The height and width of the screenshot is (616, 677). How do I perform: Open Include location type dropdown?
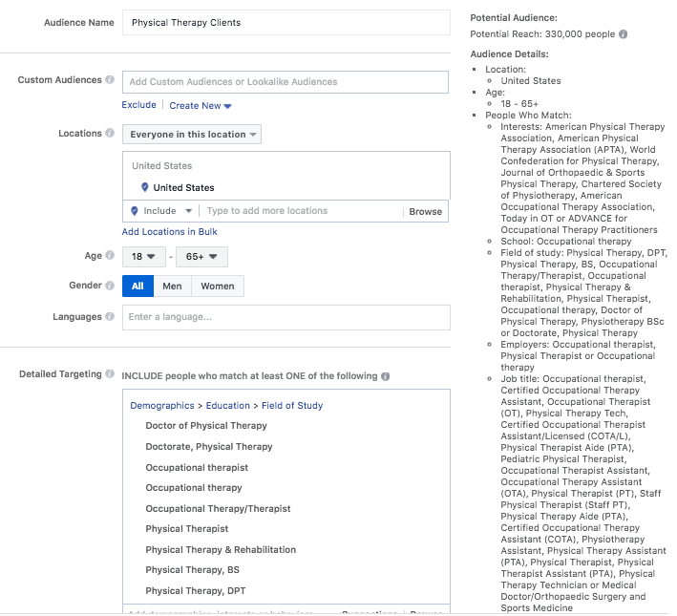[x=161, y=211]
